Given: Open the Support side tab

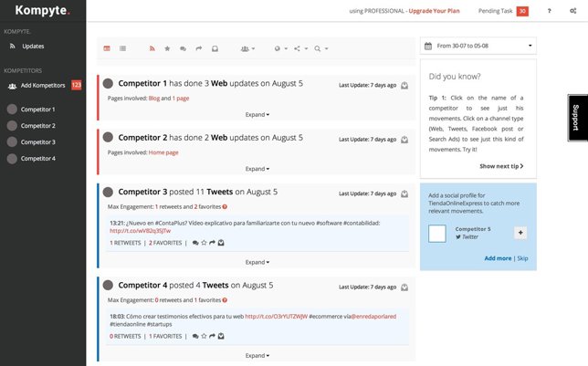Looking at the screenshot, I should [577, 118].
